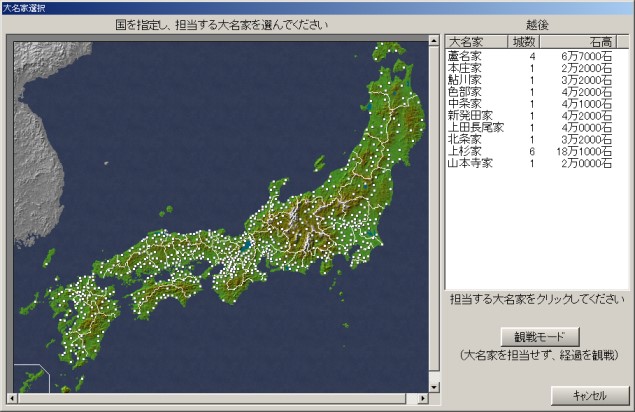Click the map's scroll right arrow
The width and height of the screenshot is (635, 412).
coord(423,398)
